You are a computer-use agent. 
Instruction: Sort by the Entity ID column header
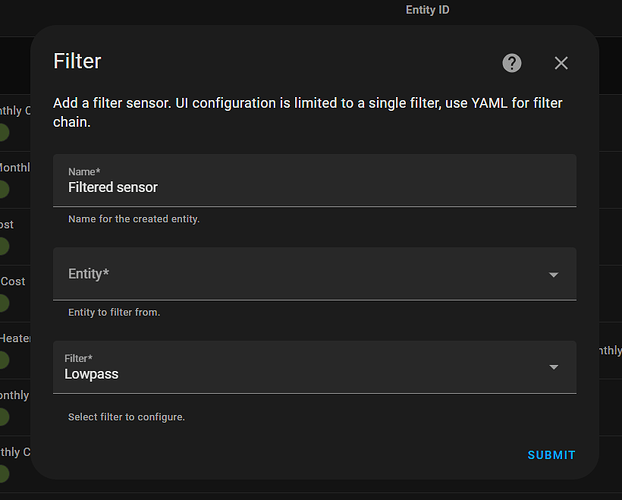coord(427,10)
